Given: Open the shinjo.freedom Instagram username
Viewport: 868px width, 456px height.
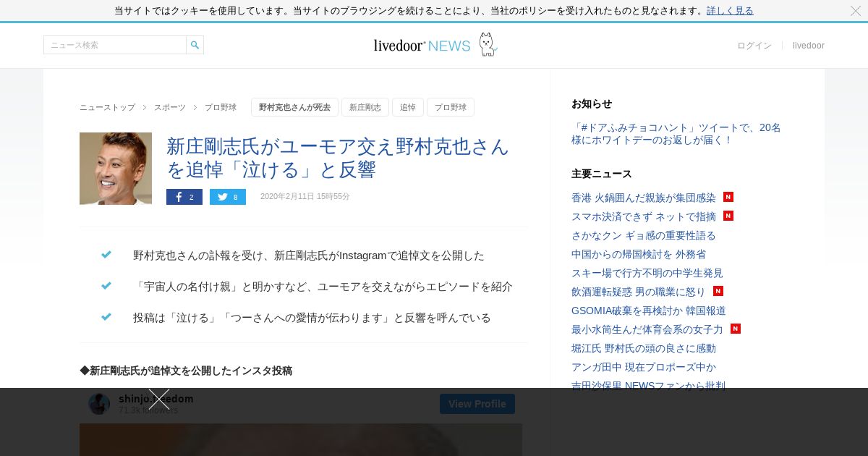Looking at the screenshot, I should [x=156, y=399].
